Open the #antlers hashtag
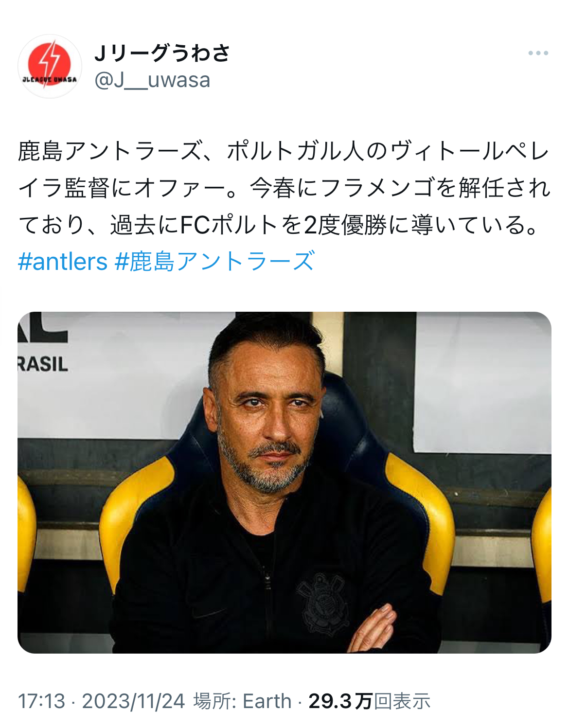The image size is (569, 728). pyautogui.click(x=63, y=262)
